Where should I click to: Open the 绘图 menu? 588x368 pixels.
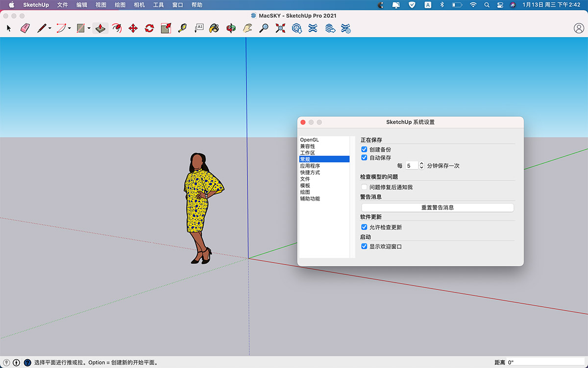(x=120, y=5)
